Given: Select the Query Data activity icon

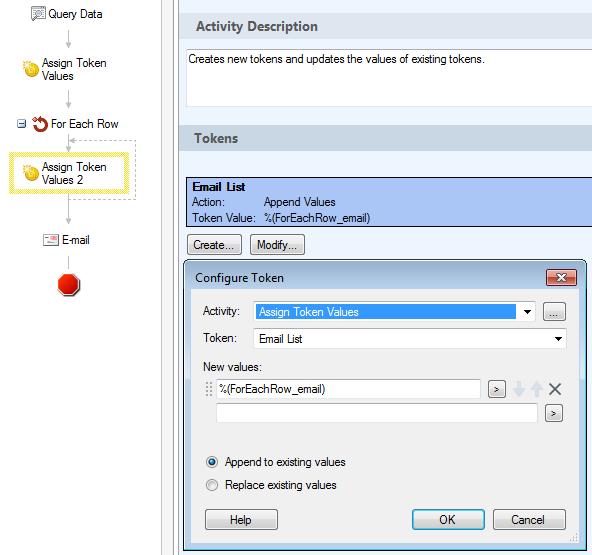Looking at the screenshot, I should click(38, 14).
